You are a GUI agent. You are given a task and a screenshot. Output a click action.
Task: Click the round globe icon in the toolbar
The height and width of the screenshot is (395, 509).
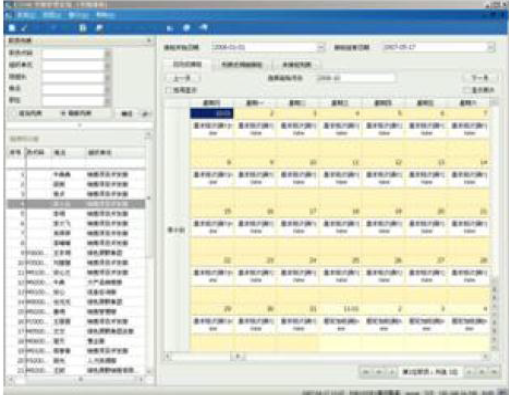tap(187, 28)
